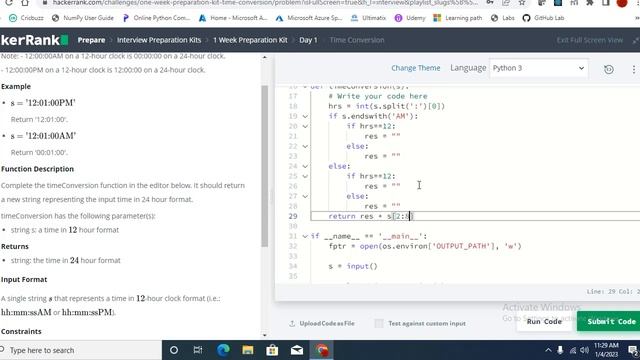Go to Interview Preparation Kits breadcrumb
640x360 pixels.
click(159, 40)
